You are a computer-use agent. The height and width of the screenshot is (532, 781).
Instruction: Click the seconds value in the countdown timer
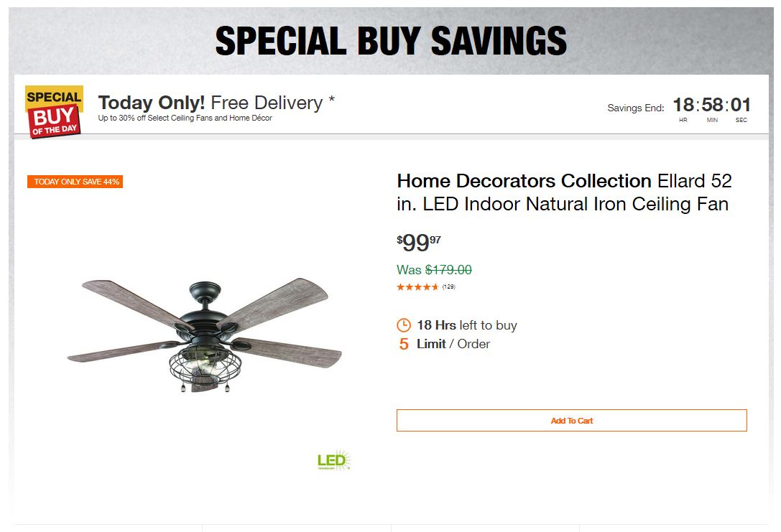tap(741, 106)
